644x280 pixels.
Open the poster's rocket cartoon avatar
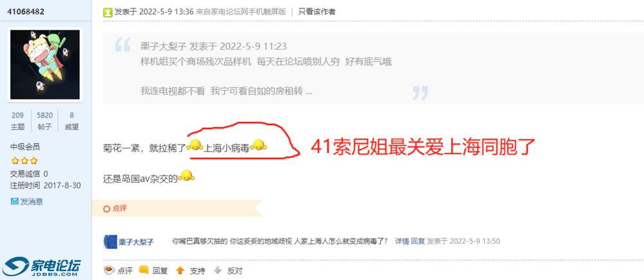click(x=45, y=65)
